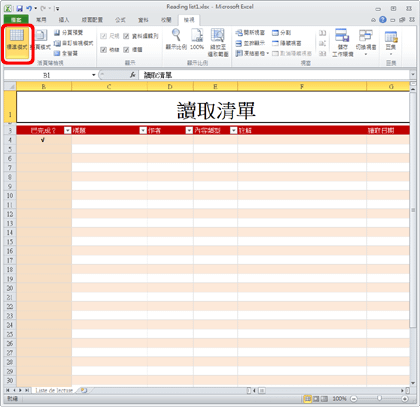Hide the current window (隱藏視窗)
This screenshot has width=420, height=407.
tap(287, 43)
